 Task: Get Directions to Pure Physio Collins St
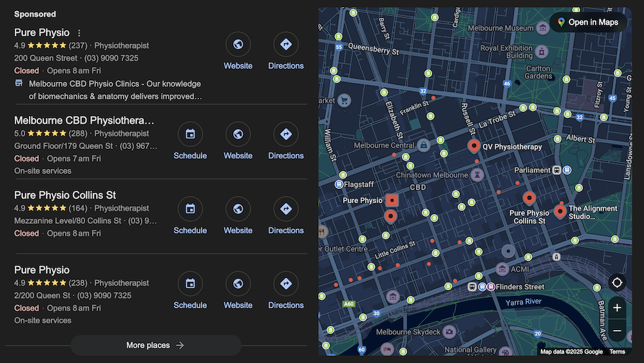click(x=286, y=216)
